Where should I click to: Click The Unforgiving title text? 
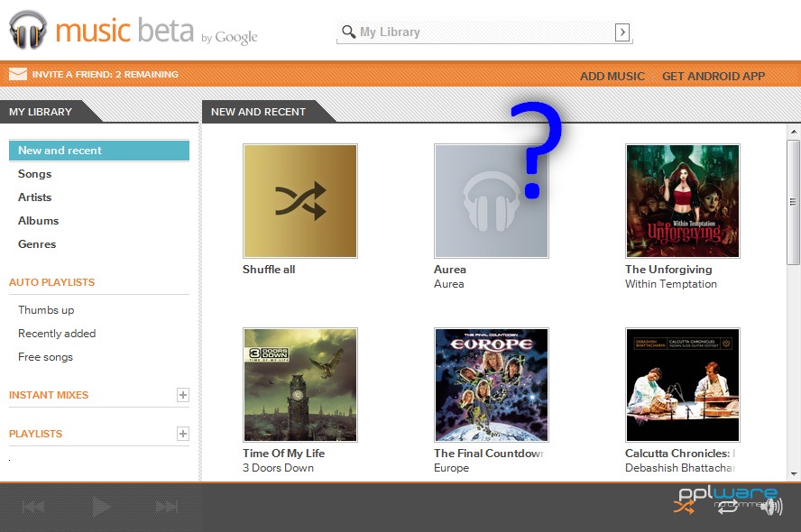coord(668,269)
